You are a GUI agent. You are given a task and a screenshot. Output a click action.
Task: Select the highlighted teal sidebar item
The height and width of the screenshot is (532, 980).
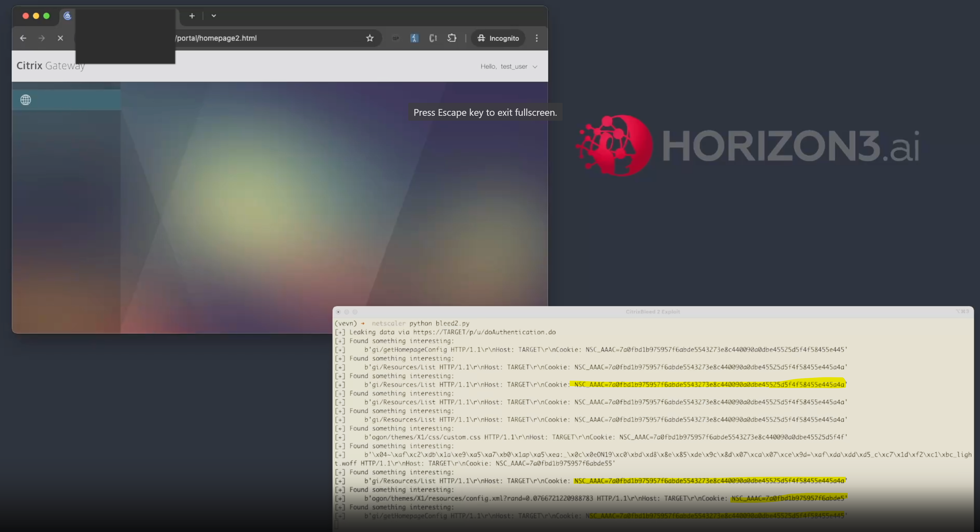pyautogui.click(x=67, y=100)
